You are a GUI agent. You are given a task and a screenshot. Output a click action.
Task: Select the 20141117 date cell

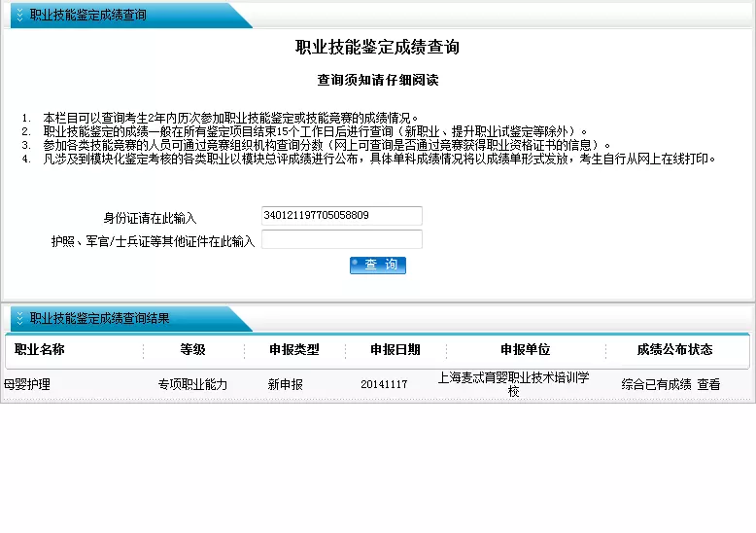click(x=384, y=384)
